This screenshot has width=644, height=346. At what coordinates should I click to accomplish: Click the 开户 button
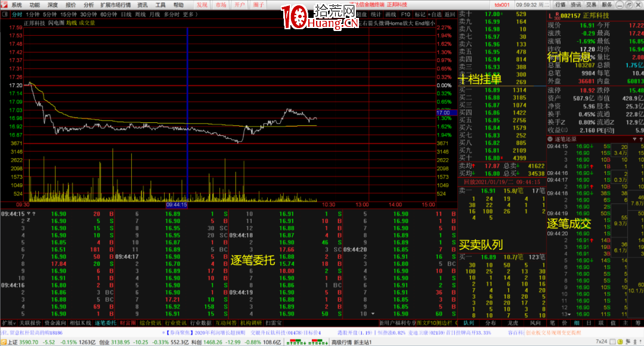(x=240, y=5)
